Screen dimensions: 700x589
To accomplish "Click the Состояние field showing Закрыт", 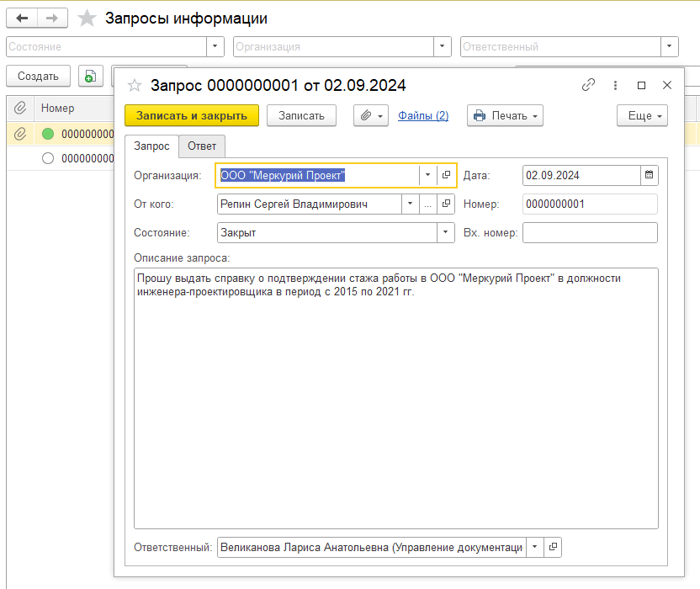I will (327, 232).
